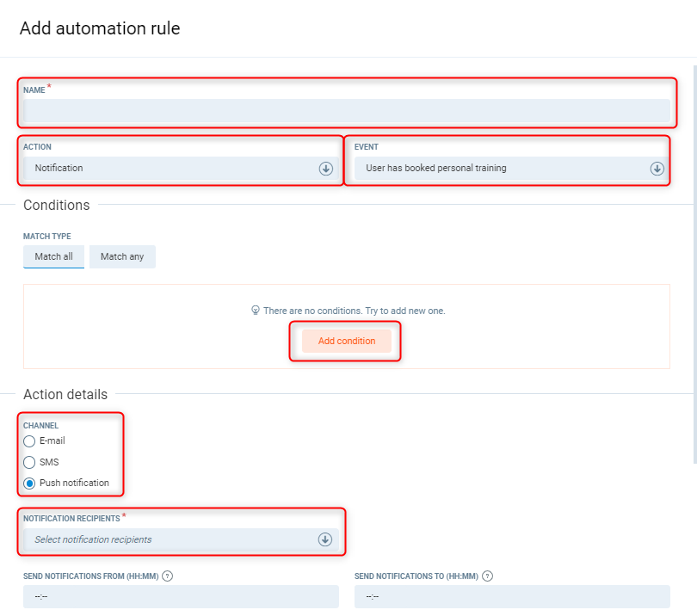This screenshot has width=697, height=616.
Task: Click the Action dropdown arrow icon
Action: click(x=325, y=169)
